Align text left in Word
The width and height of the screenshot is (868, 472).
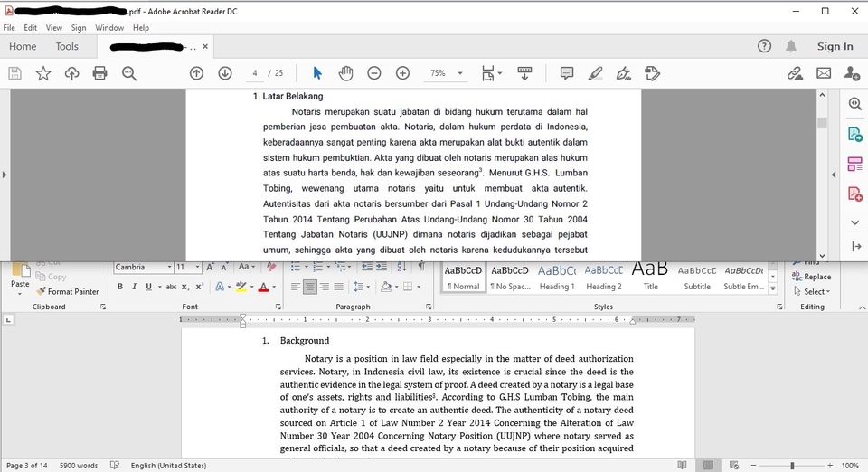point(296,287)
